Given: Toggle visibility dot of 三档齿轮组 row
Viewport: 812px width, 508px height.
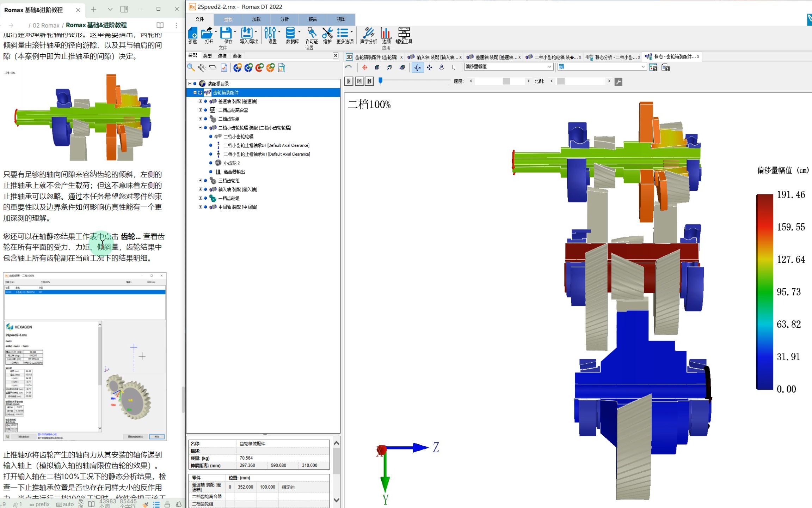Looking at the screenshot, I should point(205,181).
